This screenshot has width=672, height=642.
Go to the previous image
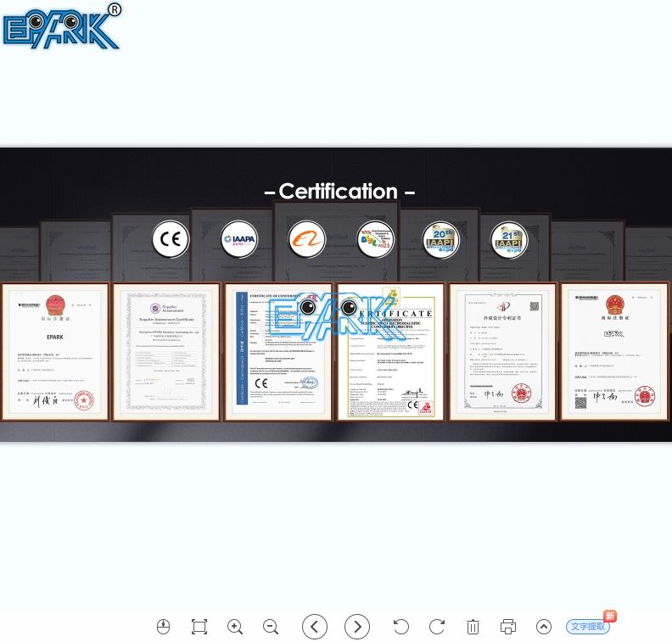[315, 627]
